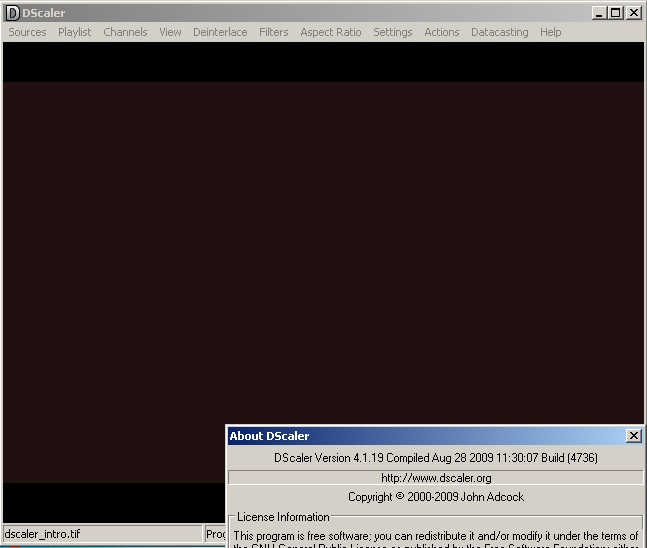The width and height of the screenshot is (647, 548).
Task: Open the Sources menu
Action: 27,32
